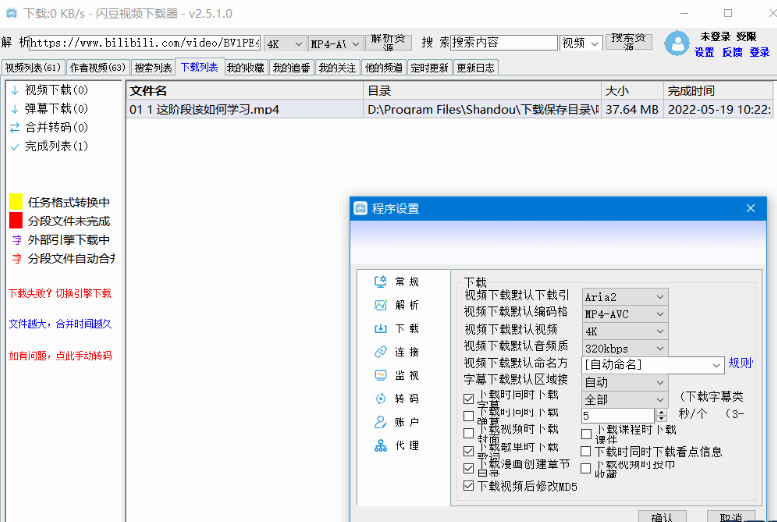Viewport: 777px width, 522px height.
Task: Click red swatch for 分段文件未完成
Action: (x=16, y=220)
